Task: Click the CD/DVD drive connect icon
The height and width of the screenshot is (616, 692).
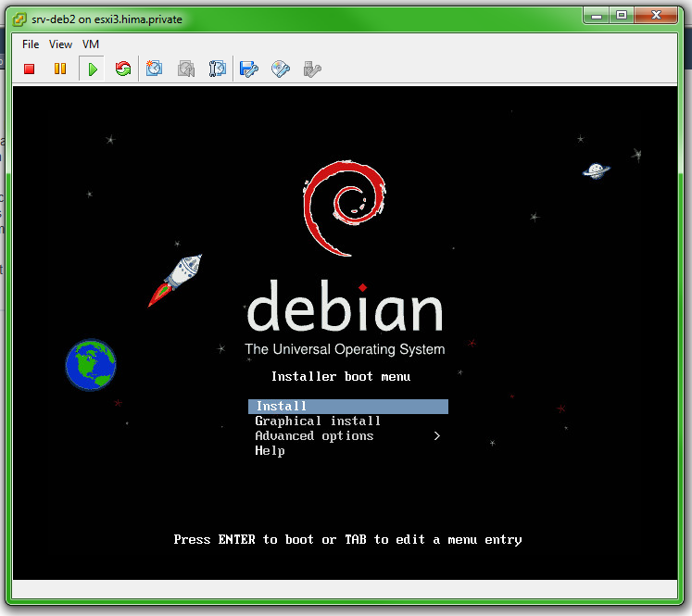Action: [x=281, y=69]
